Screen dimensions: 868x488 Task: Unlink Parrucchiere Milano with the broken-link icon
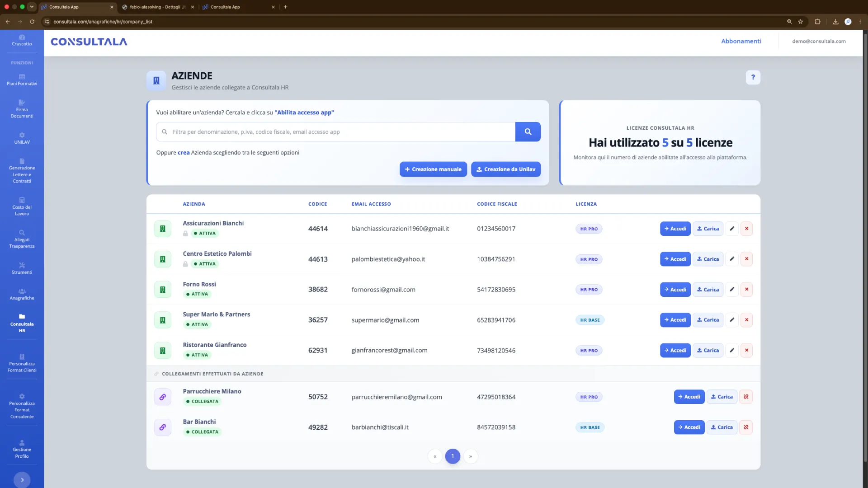[746, 397]
